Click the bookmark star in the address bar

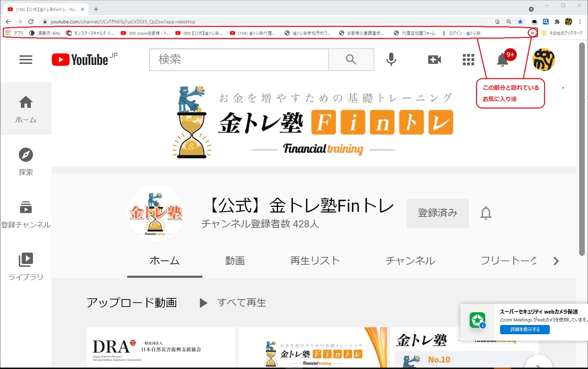[520, 22]
